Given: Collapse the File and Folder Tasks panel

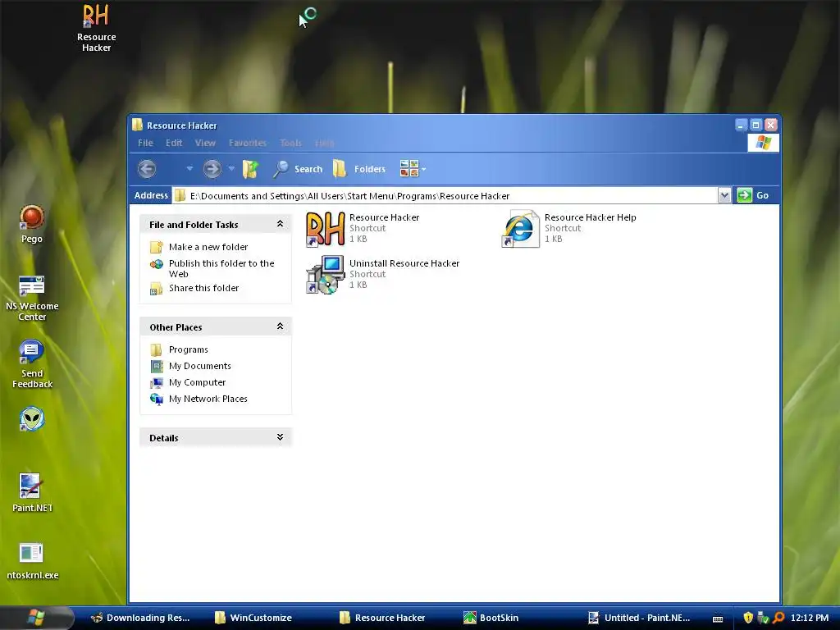Looking at the screenshot, I should (x=280, y=224).
